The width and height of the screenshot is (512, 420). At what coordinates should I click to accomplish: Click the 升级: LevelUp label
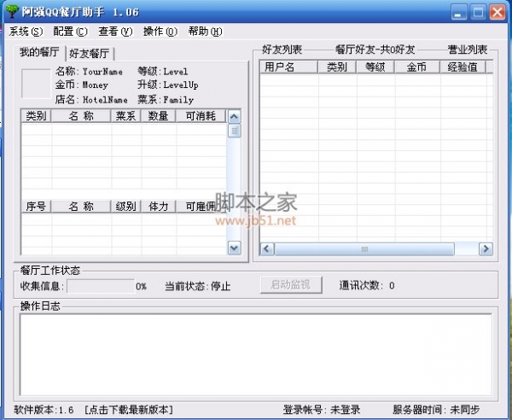168,85
